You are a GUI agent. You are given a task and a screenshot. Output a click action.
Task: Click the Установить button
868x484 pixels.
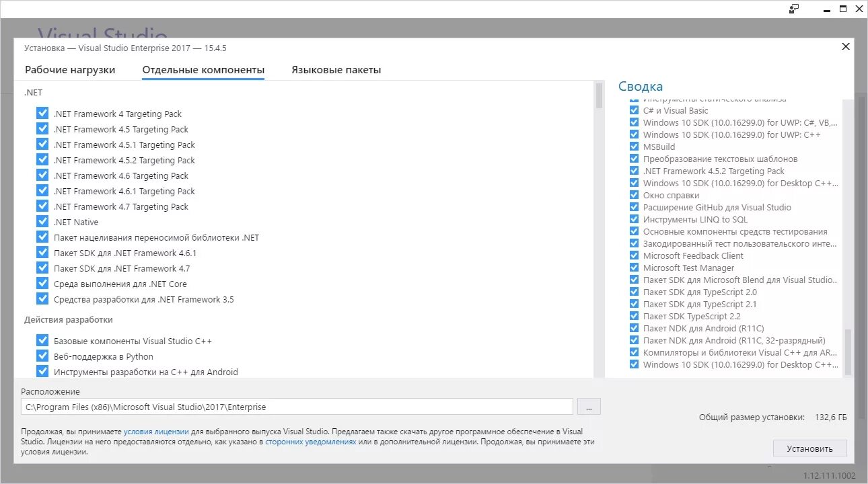pyautogui.click(x=810, y=448)
